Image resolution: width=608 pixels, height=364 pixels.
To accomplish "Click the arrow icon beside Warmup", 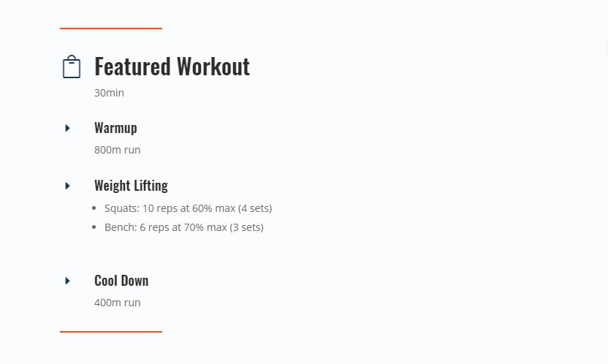I will click(68, 128).
